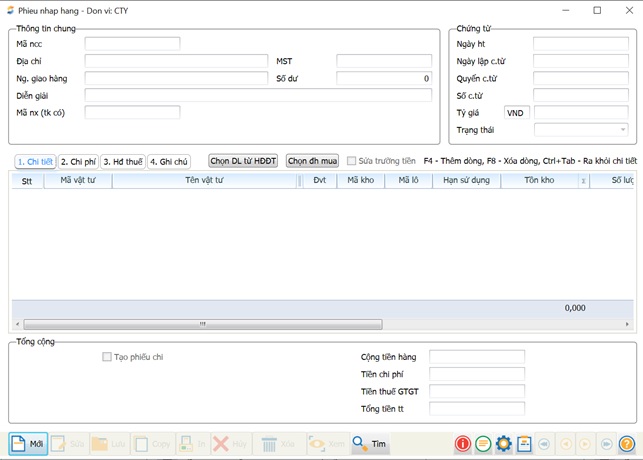
Task: Click the grid horizontal scrollbar thumb
Action: pos(202,324)
